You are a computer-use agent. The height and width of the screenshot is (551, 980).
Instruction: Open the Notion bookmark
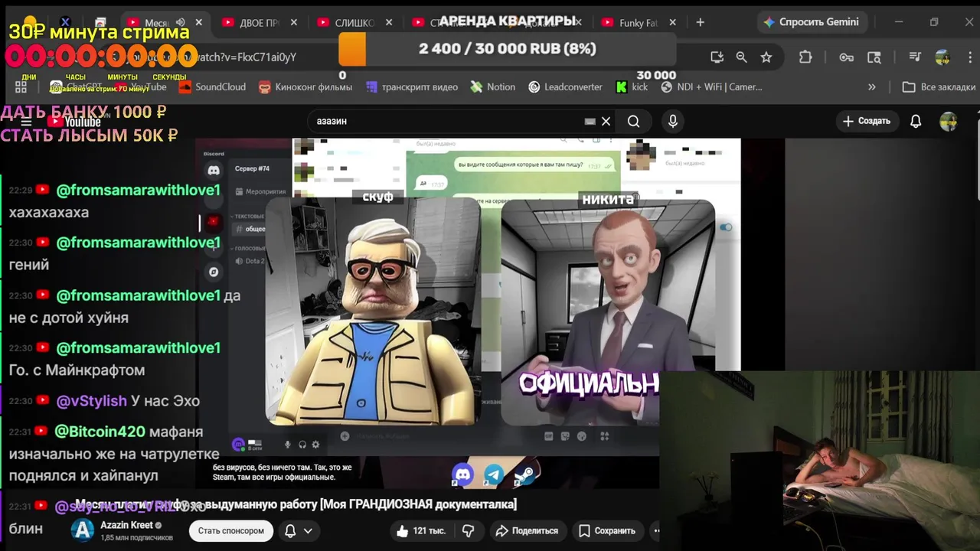pos(492,87)
